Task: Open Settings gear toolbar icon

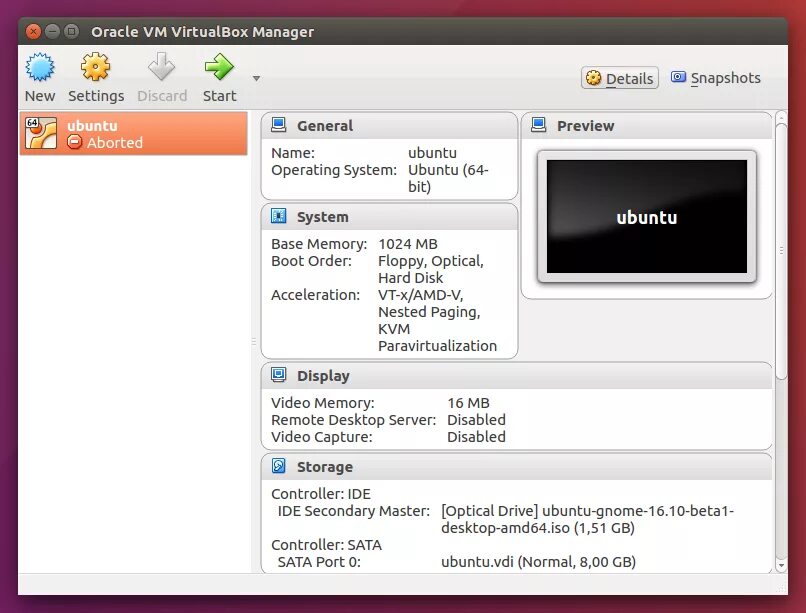Action: click(x=96, y=67)
